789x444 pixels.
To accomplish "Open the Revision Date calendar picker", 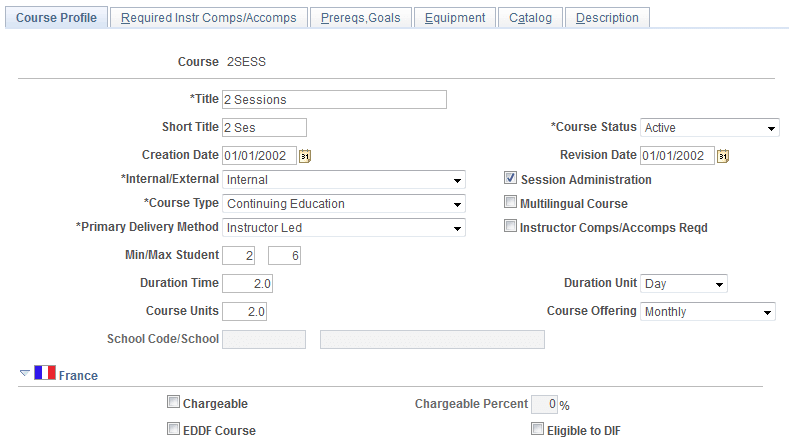I will [723, 156].
